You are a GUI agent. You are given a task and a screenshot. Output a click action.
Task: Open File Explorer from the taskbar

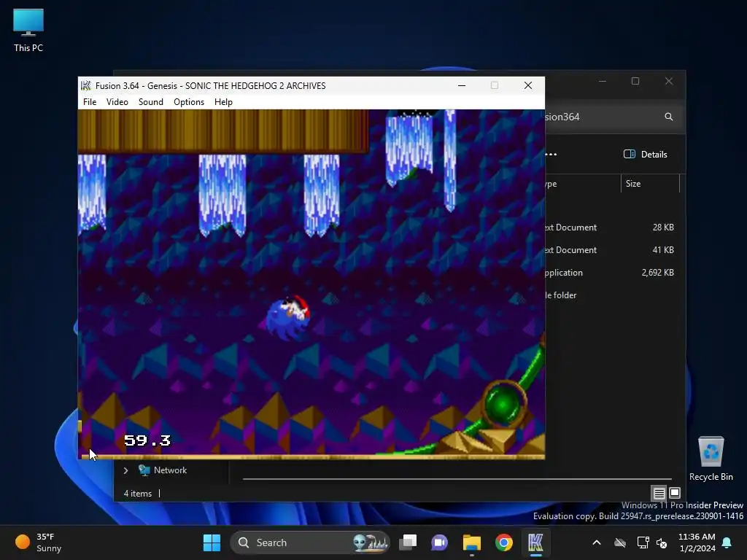point(472,542)
